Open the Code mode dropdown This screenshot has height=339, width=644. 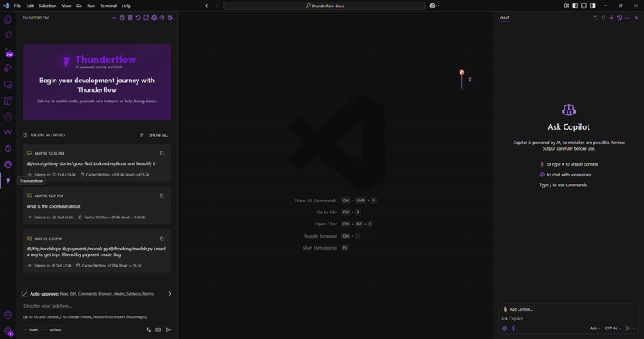pos(31,329)
